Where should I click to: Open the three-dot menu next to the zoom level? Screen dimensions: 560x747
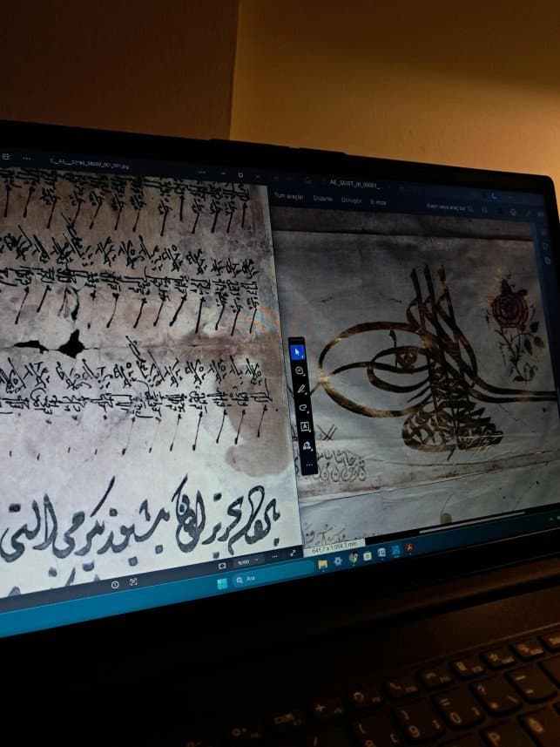click(274, 556)
